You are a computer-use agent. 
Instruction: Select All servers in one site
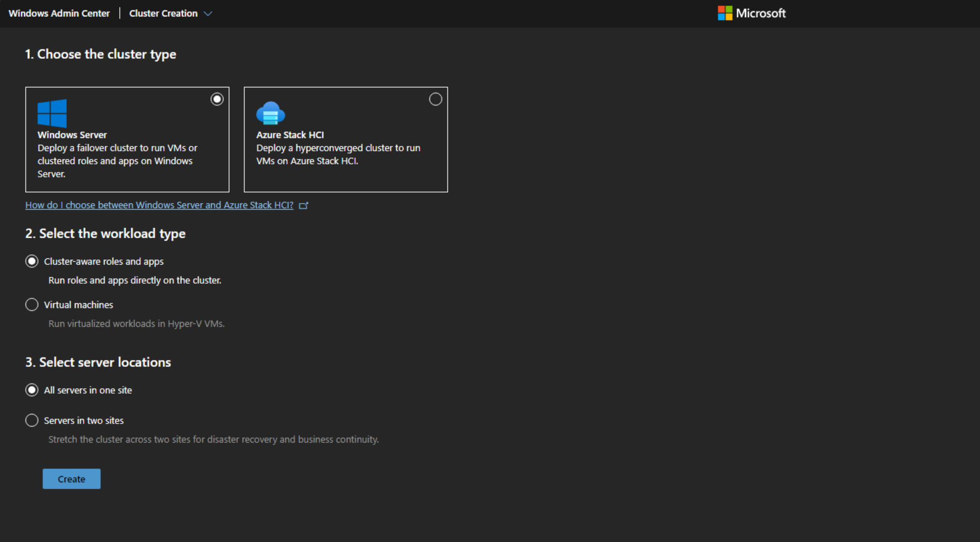coord(31,390)
